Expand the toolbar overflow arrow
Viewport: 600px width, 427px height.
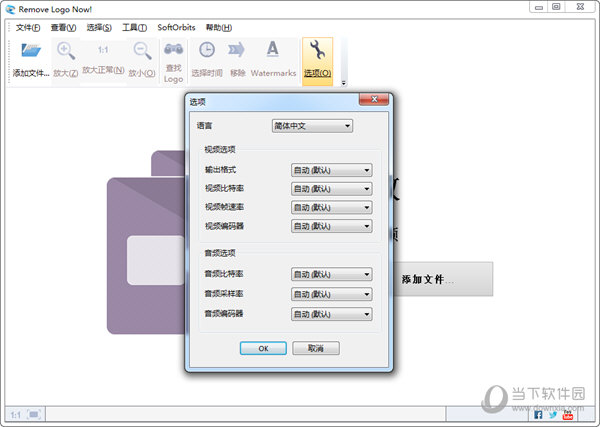coord(344,83)
